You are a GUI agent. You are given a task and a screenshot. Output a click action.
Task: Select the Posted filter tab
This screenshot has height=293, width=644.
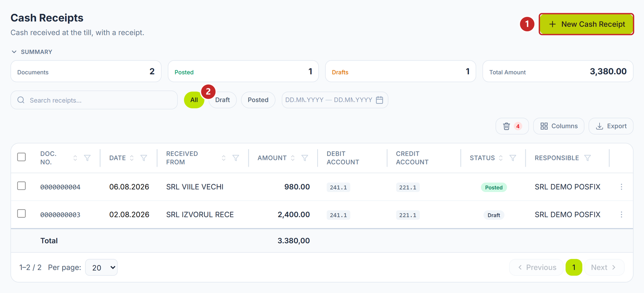click(x=258, y=100)
